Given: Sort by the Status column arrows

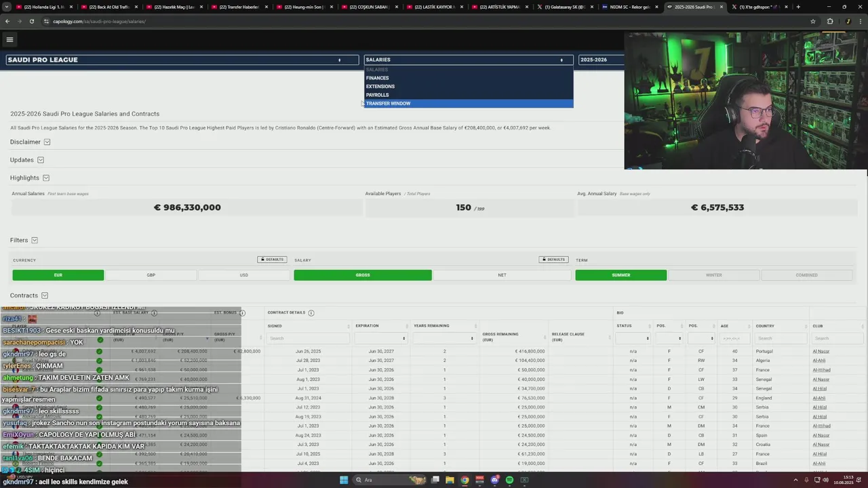Looking at the screenshot, I should click(x=650, y=326).
